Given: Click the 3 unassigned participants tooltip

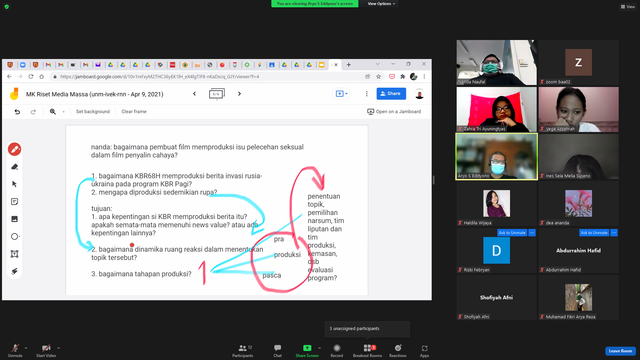Looking at the screenshot, I should (x=367, y=329).
